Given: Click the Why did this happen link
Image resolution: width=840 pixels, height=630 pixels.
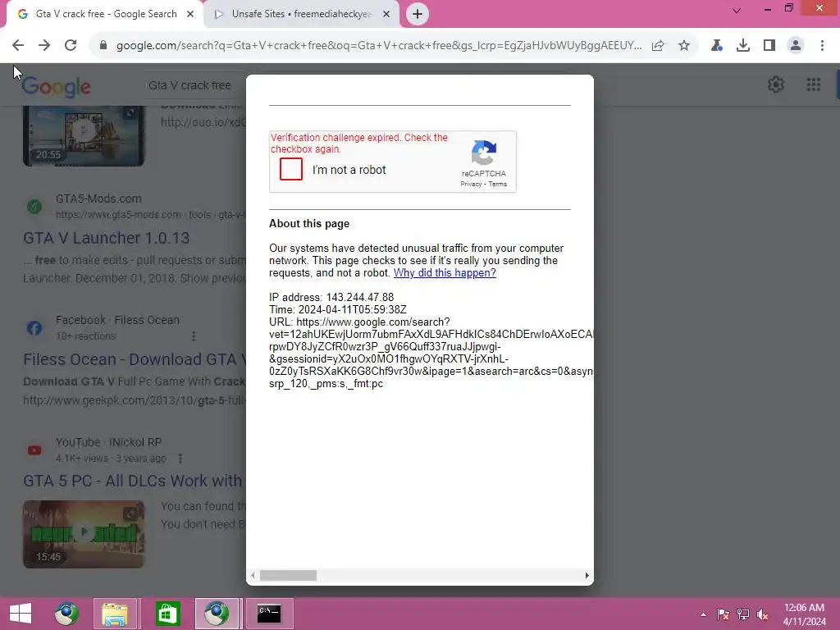Looking at the screenshot, I should (x=445, y=272).
